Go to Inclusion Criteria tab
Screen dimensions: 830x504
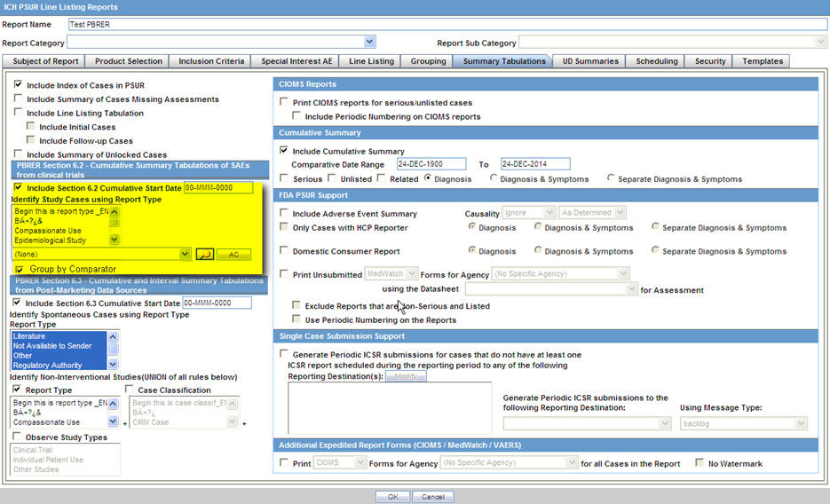[211, 61]
